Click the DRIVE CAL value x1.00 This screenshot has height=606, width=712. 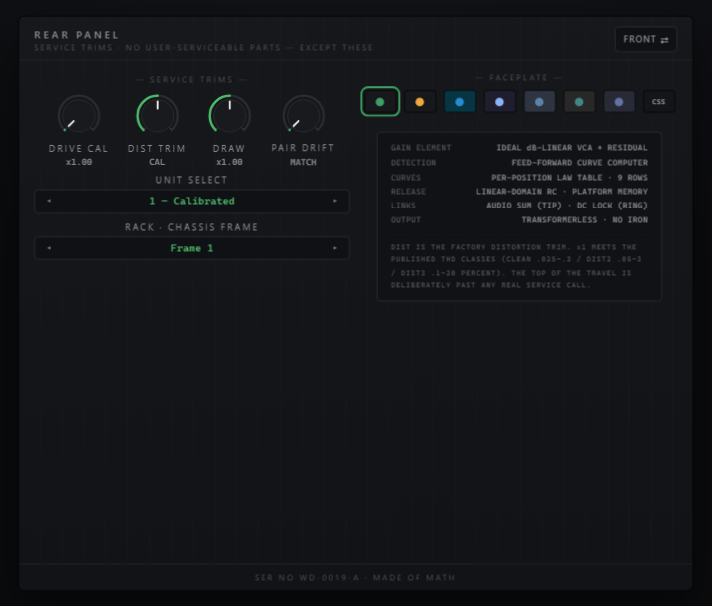point(79,162)
